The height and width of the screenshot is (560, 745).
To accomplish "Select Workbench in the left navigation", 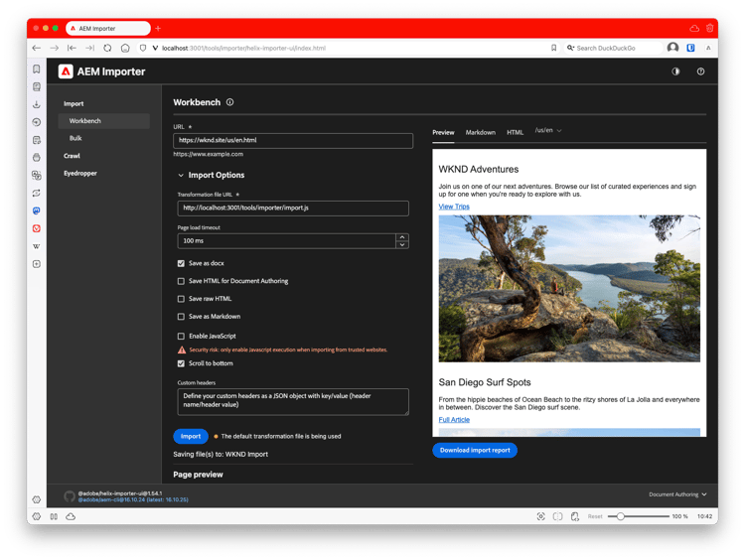I will (104, 121).
